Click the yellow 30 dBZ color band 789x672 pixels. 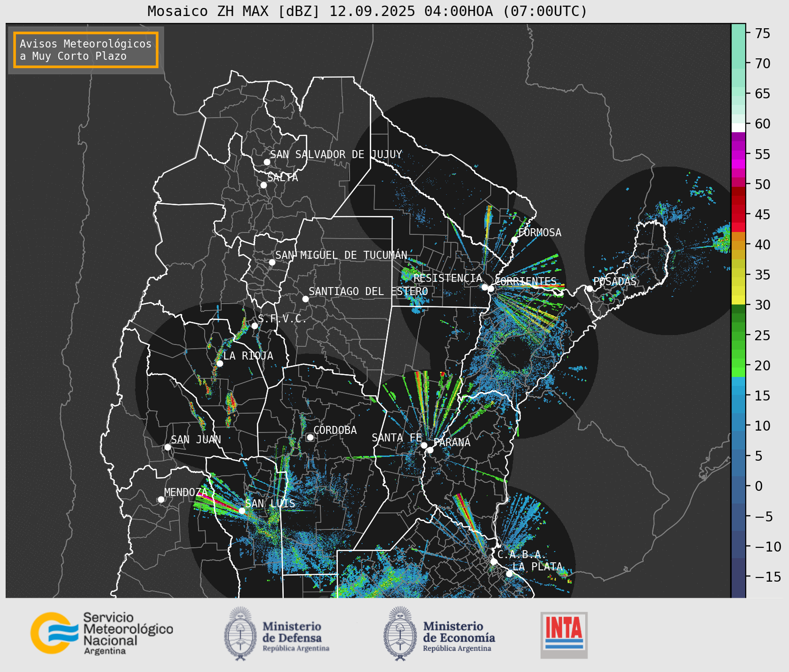coord(738,300)
